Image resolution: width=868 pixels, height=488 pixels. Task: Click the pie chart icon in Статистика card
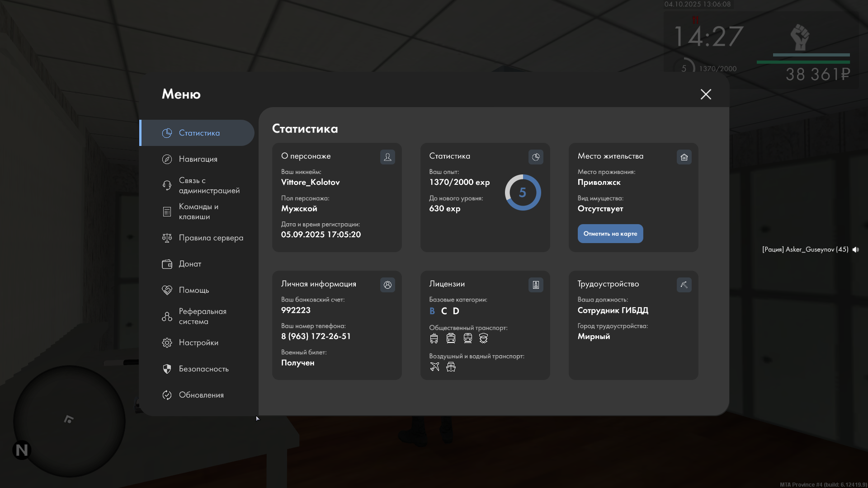tap(536, 157)
